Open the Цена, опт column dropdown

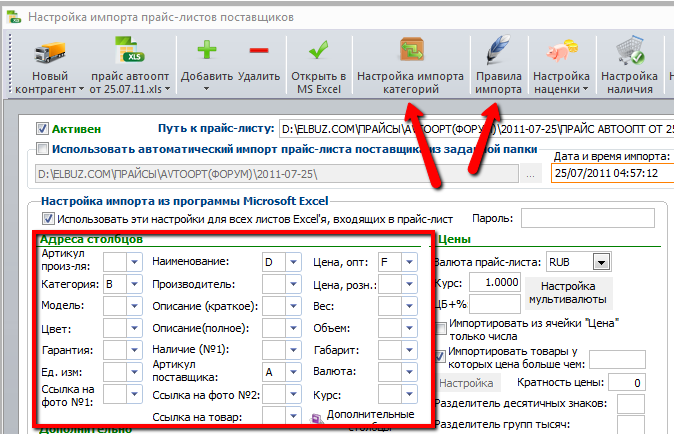(x=409, y=262)
